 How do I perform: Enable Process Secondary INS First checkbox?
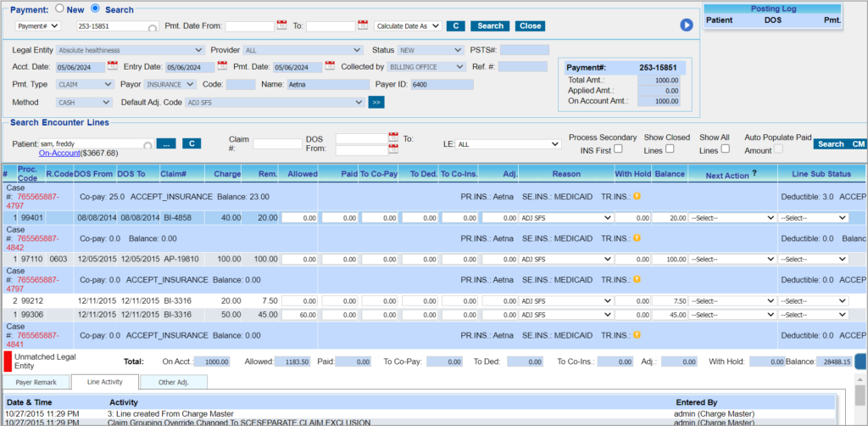(618, 149)
